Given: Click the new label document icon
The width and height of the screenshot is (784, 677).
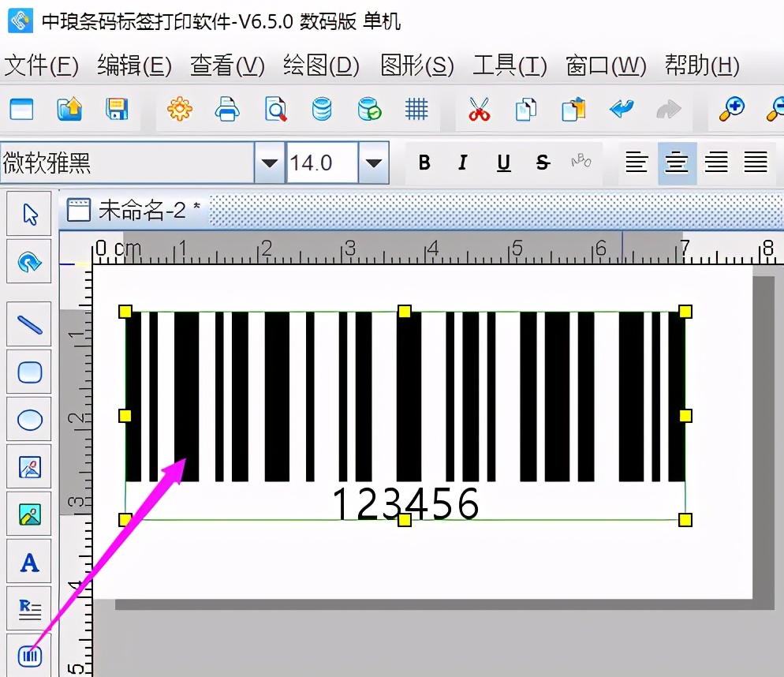Looking at the screenshot, I should coord(21,110).
